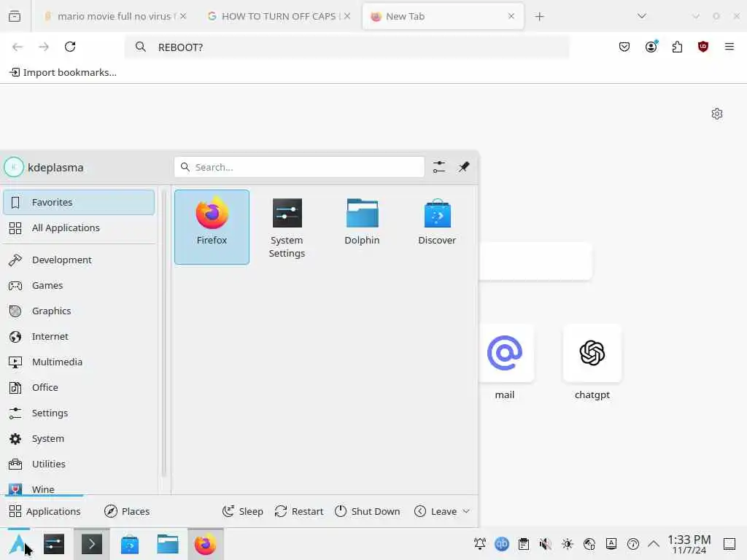Click the qBittorrent tray icon

click(502, 544)
